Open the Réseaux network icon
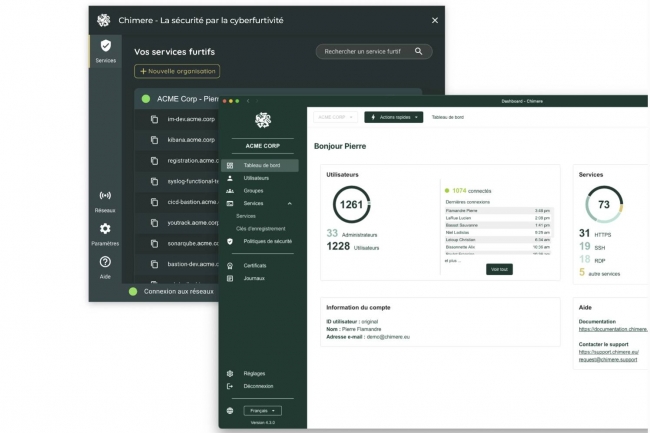 coord(105,196)
